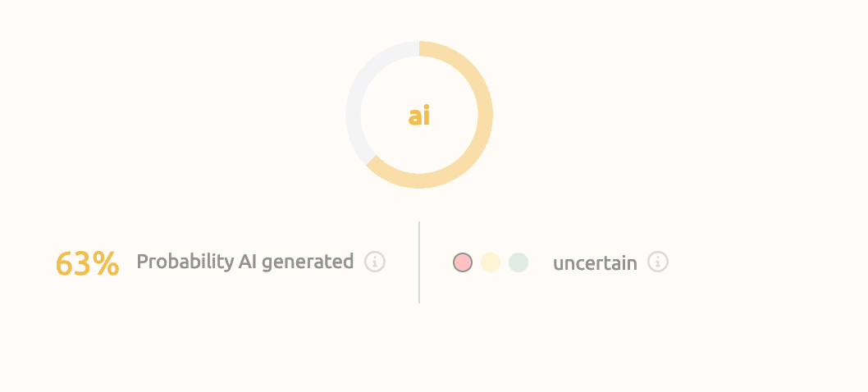
Task: Click the word generated in the label
Action: pyautogui.click(x=307, y=262)
